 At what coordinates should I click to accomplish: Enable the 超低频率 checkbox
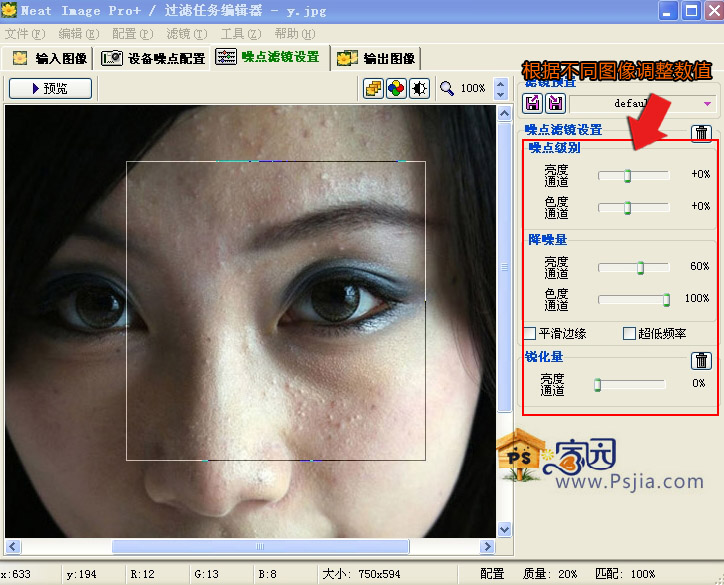click(629, 333)
